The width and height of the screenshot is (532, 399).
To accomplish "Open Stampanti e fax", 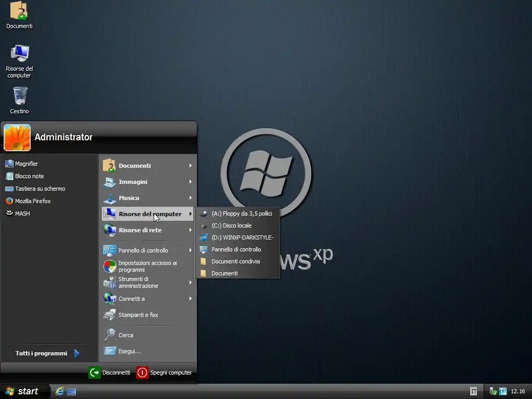I will [x=148, y=315].
